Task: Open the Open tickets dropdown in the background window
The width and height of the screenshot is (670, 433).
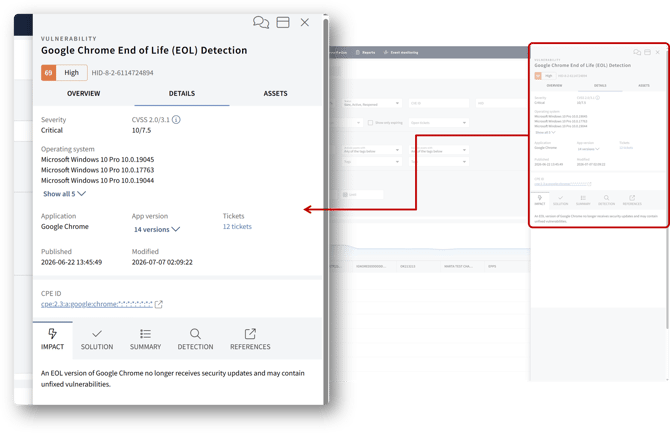Action: (x=439, y=123)
